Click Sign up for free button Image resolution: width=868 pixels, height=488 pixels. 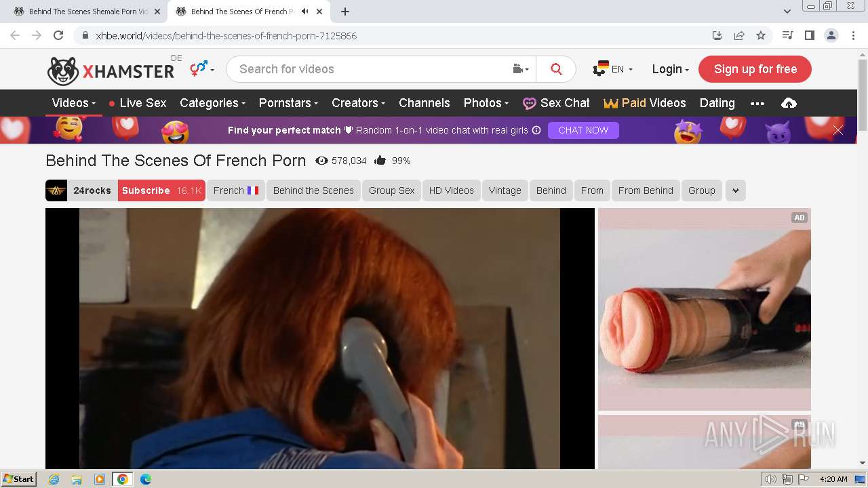[x=755, y=69]
